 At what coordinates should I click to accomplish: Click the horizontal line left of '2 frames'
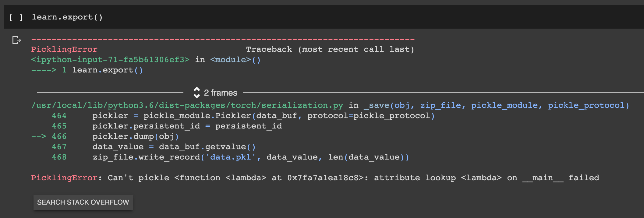[110, 92]
